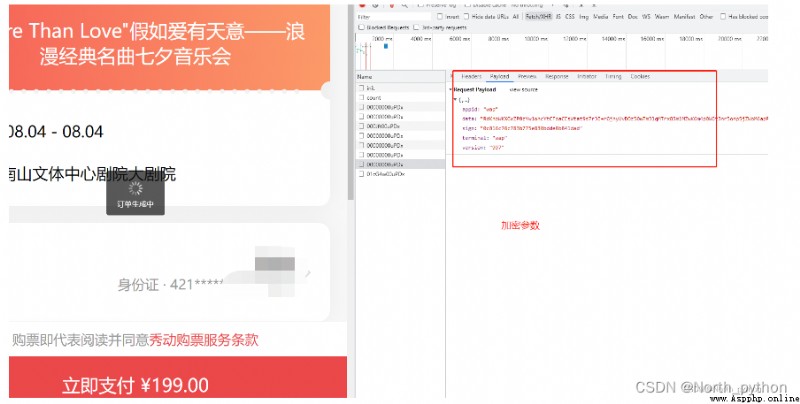The height and width of the screenshot is (404, 800).
Task: Switch to the Headers tab
Action: click(471, 77)
